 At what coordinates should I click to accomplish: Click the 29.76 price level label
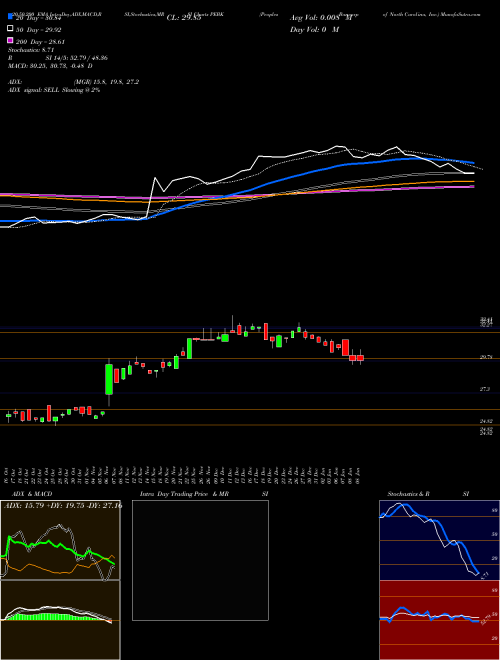tap(486, 357)
